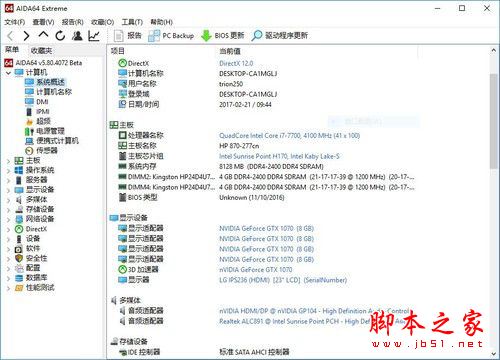Click the 当前值 column header
The height and width of the screenshot is (360, 500).
click(x=230, y=51)
